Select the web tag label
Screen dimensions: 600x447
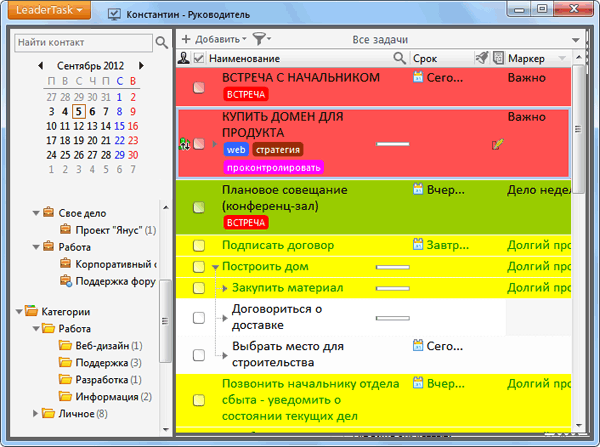tap(236, 150)
